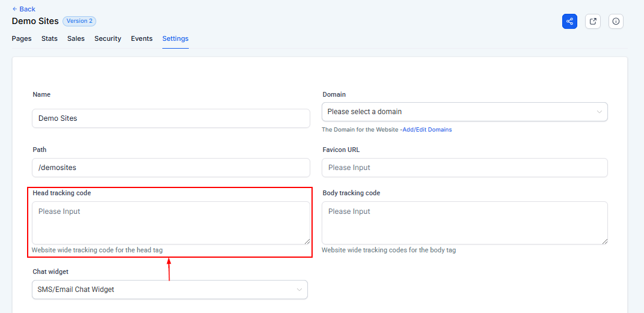The width and height of the screenshot is (644, 313).
Task: Open the Stats tab
Action: click(x=49, y=38)
